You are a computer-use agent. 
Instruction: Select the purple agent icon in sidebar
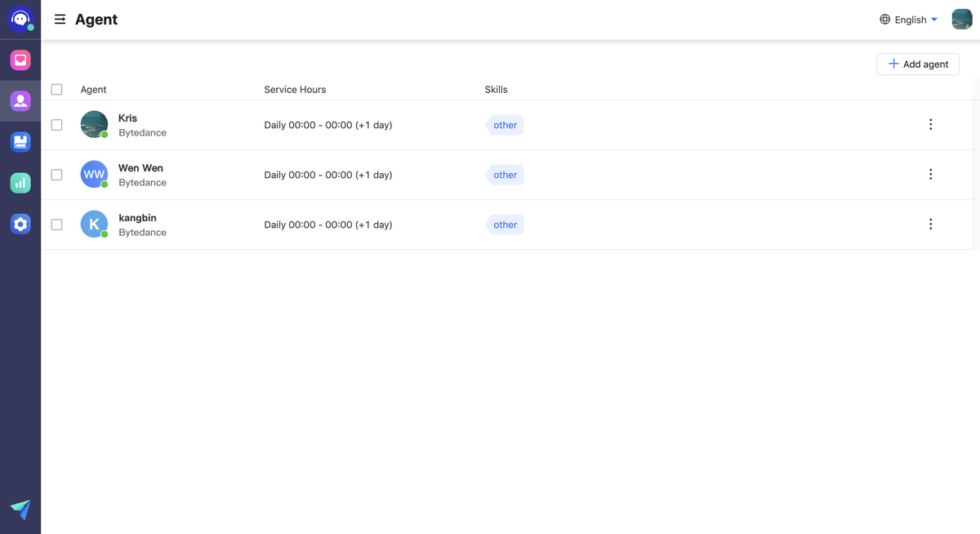pos(20,101)
